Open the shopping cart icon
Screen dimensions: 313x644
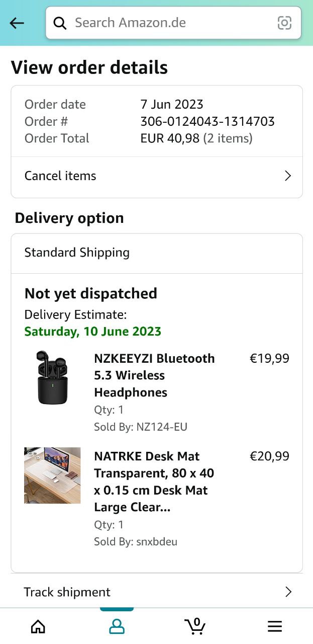coord(195,626)
